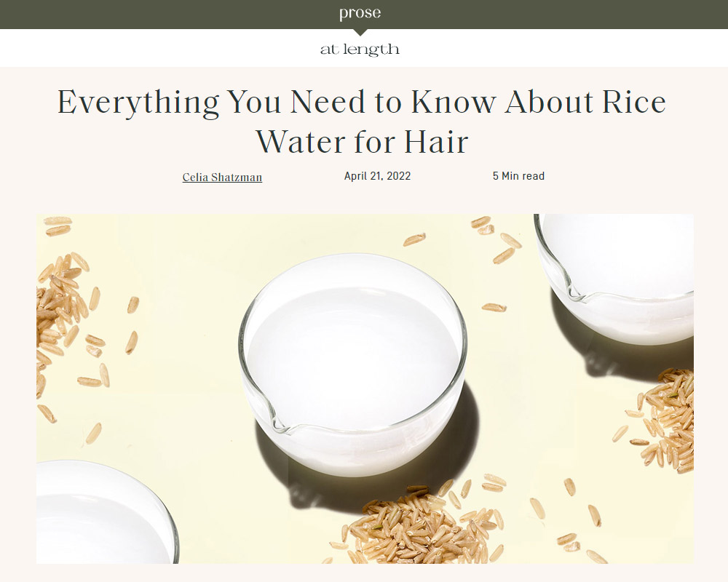Click the prose logo in header
This screenshot has width=728, height=582.
360,13
